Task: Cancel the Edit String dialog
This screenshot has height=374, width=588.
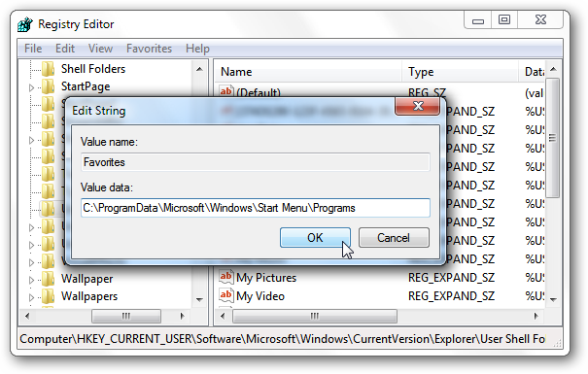Action: click(394, 238)
